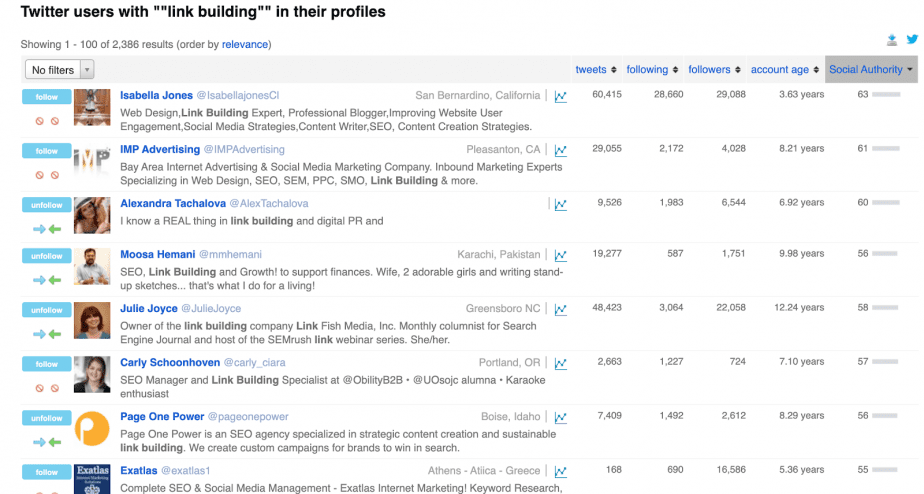924x494 pixels.
Task: Follow Exatlas account
Action: (47, 472)
